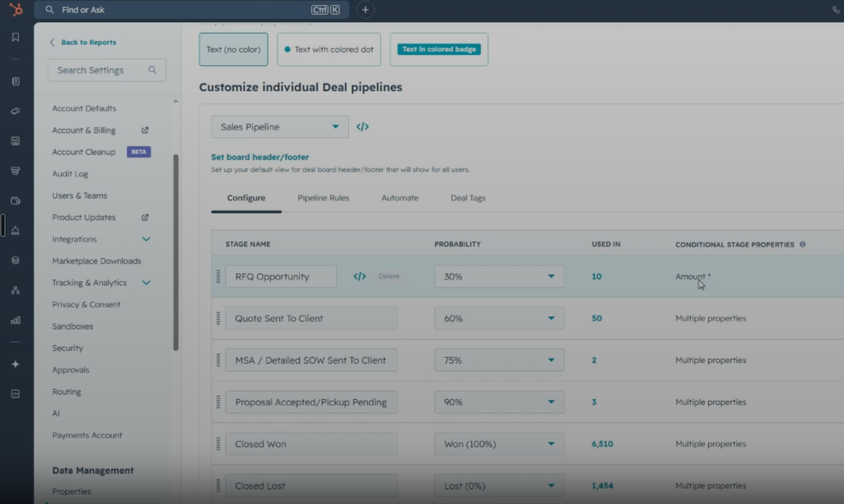The image size is (844, 504).
Task: Select Text with colored dot option
Action: (x=329, y=49)
